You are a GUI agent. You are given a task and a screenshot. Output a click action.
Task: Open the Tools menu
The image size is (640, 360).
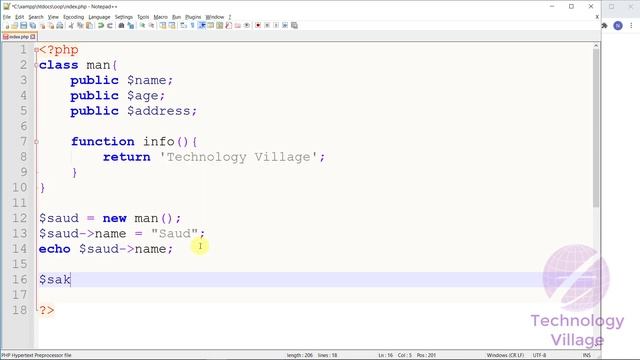tap(143, 17)
